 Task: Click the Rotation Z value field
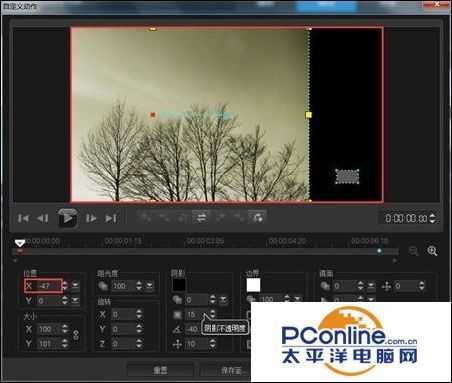tap(123, 344)
